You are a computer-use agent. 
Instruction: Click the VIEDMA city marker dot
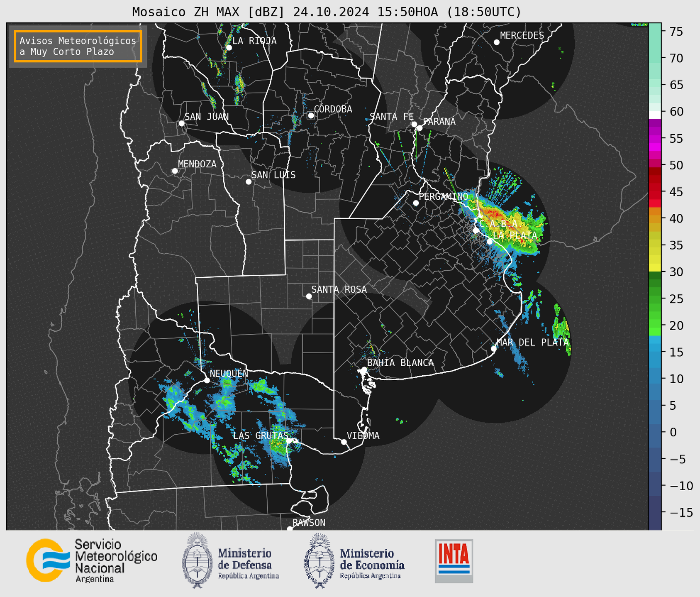tap(344, 442)
